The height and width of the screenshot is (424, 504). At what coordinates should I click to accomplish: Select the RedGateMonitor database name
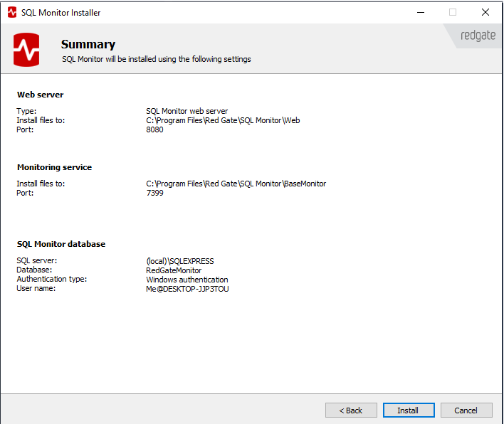[x=174, y=270]
